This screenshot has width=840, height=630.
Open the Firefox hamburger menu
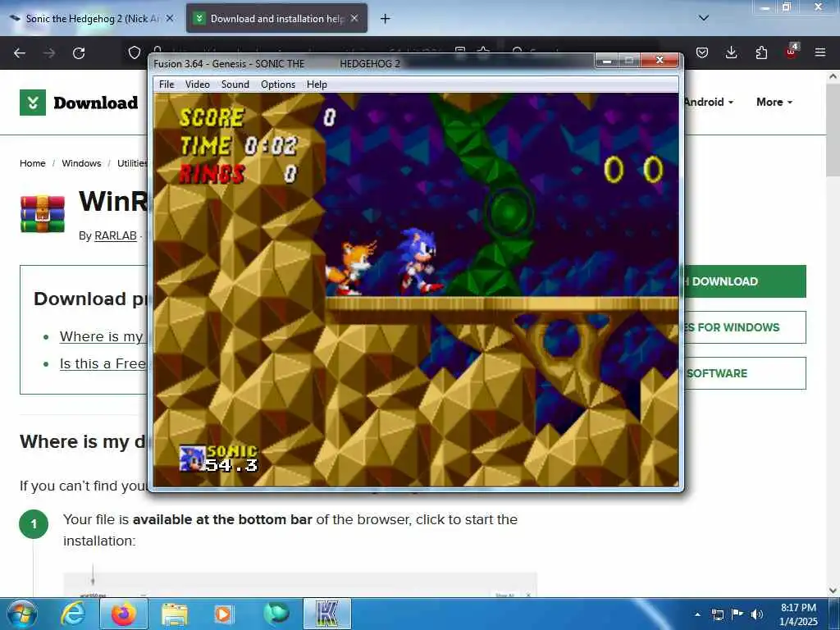(x=820, y=52)
